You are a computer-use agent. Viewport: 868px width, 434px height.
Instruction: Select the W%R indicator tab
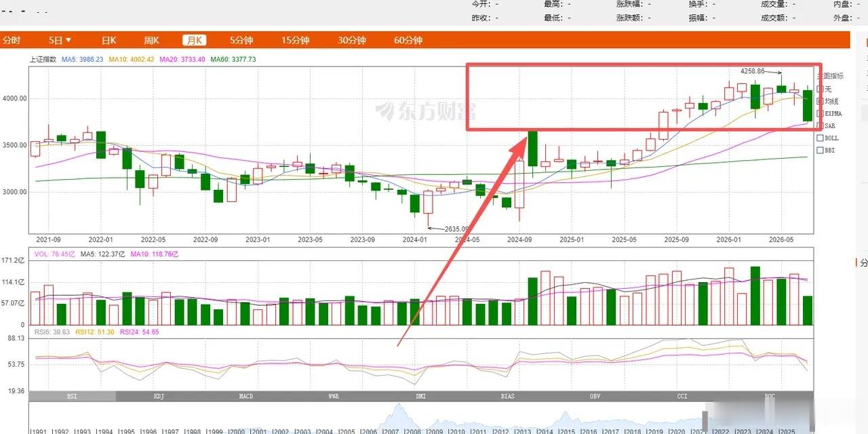pyautogui.click(x=334, y=396)
